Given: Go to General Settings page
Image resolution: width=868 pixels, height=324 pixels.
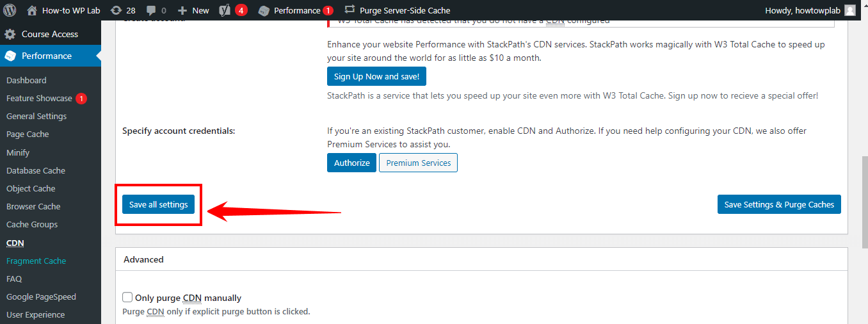Looking at the screenshot, I should [x=36, y=116].
